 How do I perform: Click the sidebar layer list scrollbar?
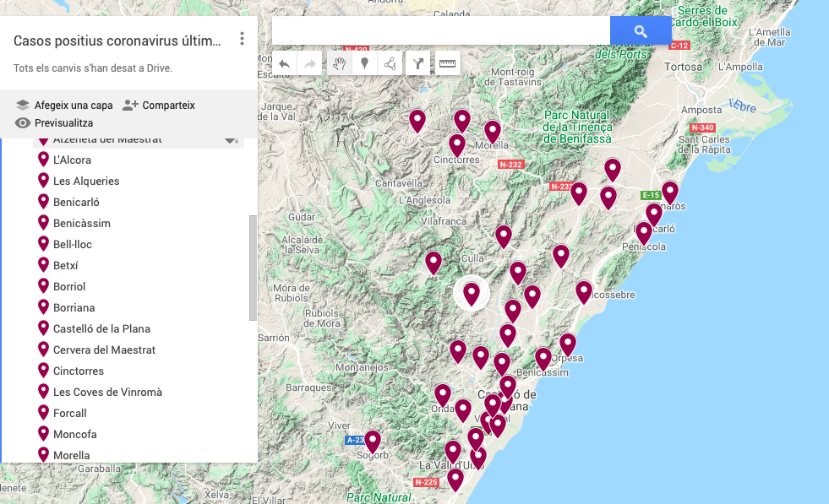253,268
